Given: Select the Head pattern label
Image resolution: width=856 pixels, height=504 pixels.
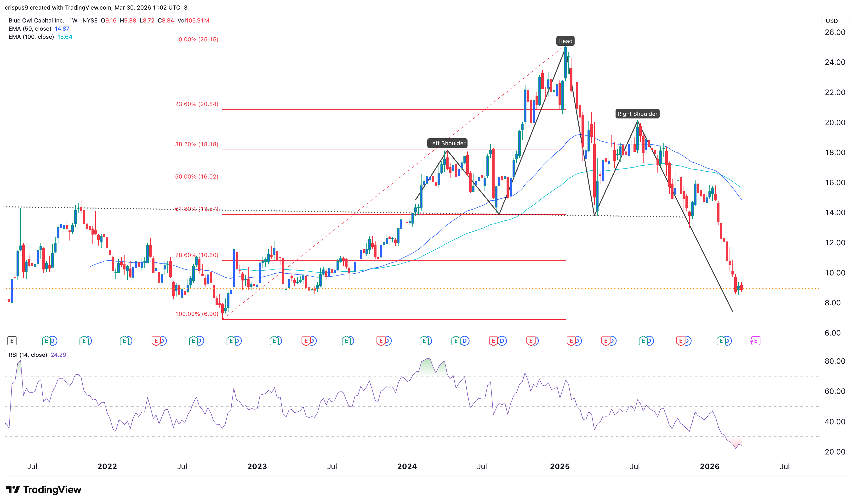Looking at the screenshot, I should (565, 41).
